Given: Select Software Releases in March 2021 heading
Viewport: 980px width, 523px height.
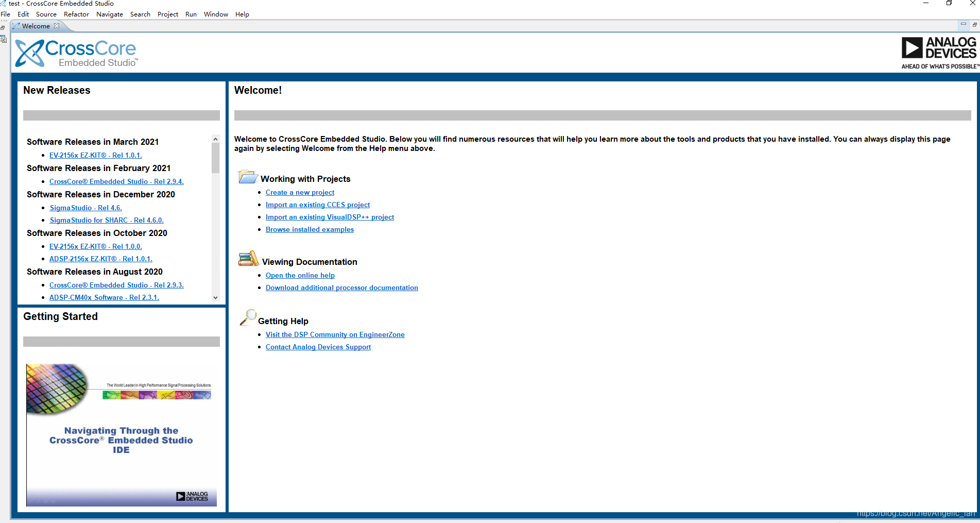Looking at the screenshot, I should pyautogui.click(x=93, y=142).
